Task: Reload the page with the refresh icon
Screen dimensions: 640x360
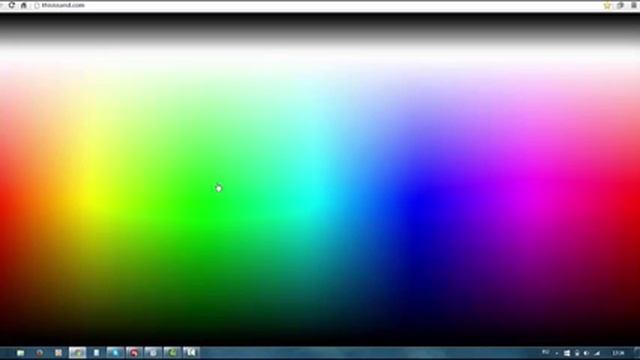Action: pyautogui.click(x=11, y=5)
